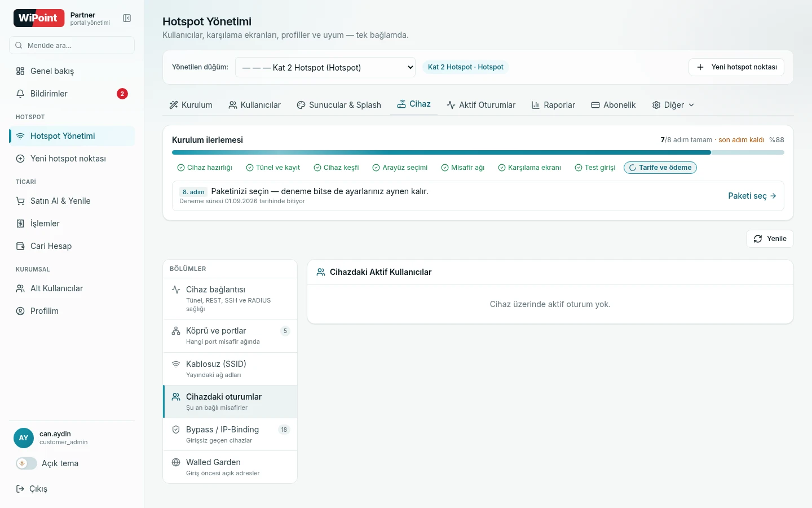Click the İşlemler receipt icon
This screenshot has height=508, width=812.
click(x=20, y=224)
